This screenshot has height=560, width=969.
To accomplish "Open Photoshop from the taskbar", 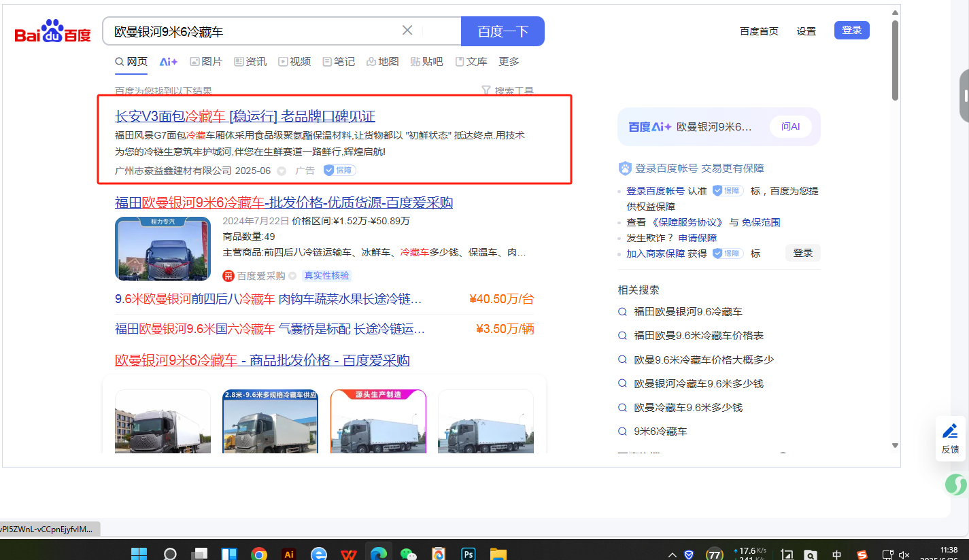I will (x=469, y=554).
